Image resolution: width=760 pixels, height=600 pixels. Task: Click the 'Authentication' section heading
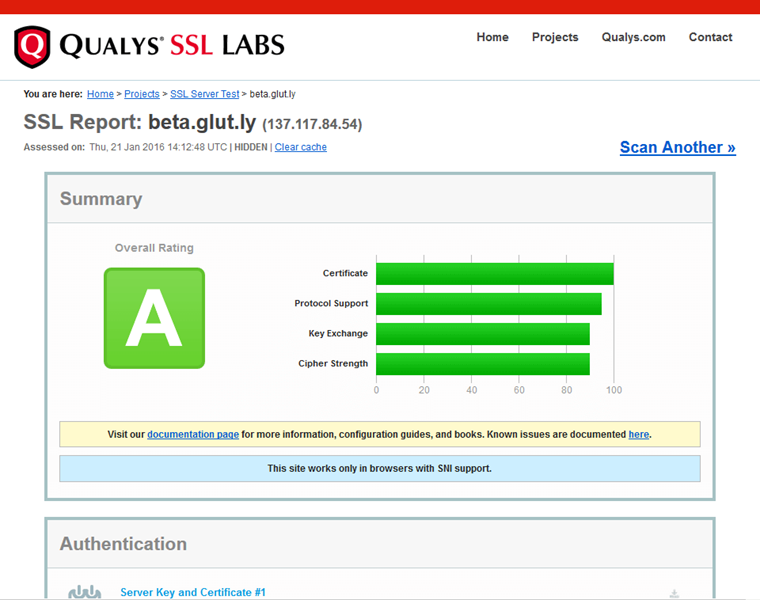123,544
